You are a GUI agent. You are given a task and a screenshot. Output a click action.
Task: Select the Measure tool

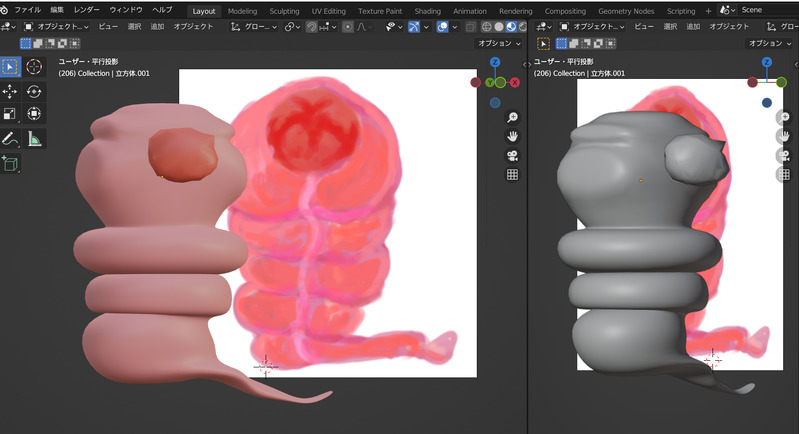pos(34,139)
